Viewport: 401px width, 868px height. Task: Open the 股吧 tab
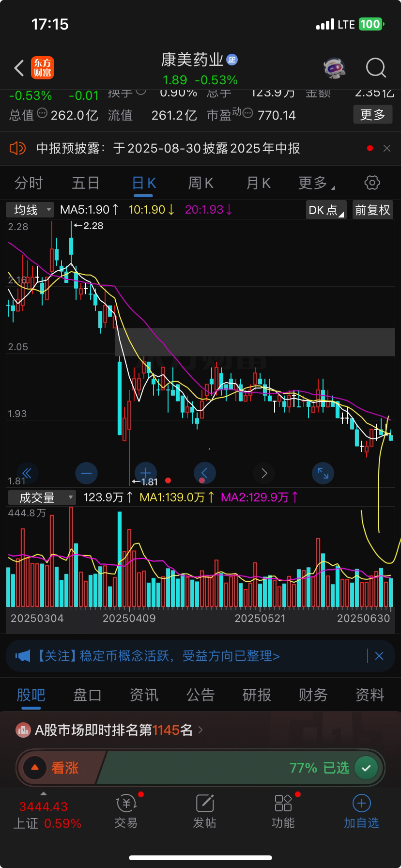(x=31, y=695)
